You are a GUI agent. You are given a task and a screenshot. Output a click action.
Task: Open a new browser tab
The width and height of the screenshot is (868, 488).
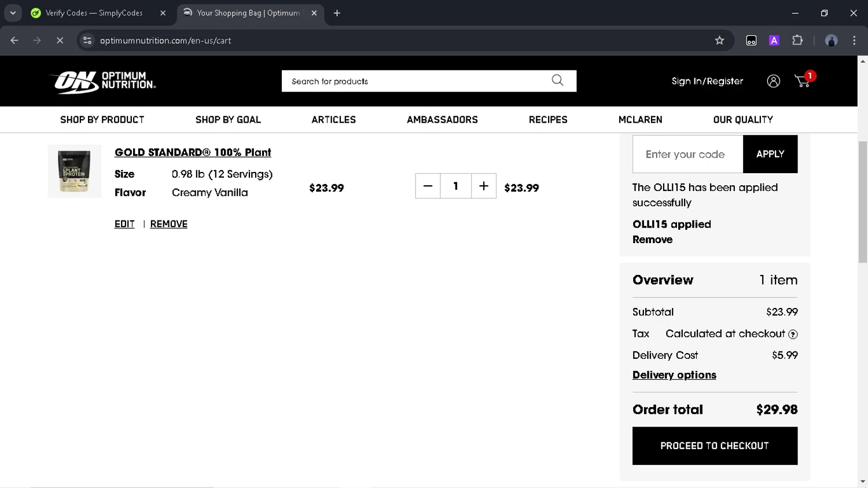[x=337, y=13]
